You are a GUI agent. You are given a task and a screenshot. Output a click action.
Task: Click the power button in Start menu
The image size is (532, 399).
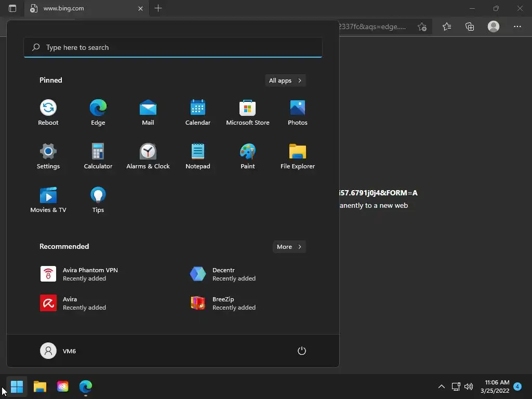tap(302, 351)
